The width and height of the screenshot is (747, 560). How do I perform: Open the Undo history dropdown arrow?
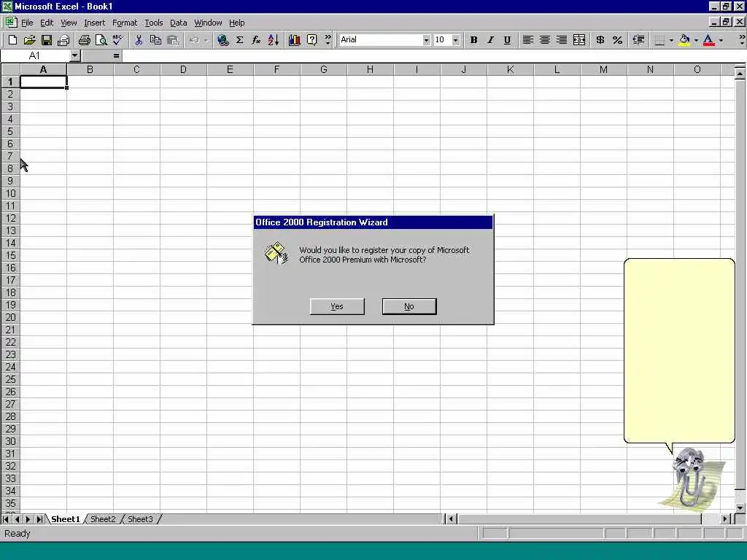(206, 40)
